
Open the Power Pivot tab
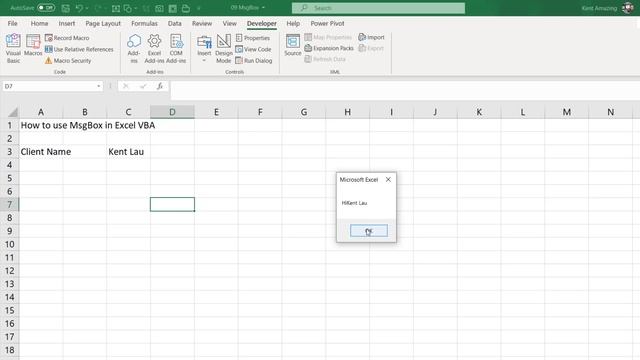coord(327,24)
